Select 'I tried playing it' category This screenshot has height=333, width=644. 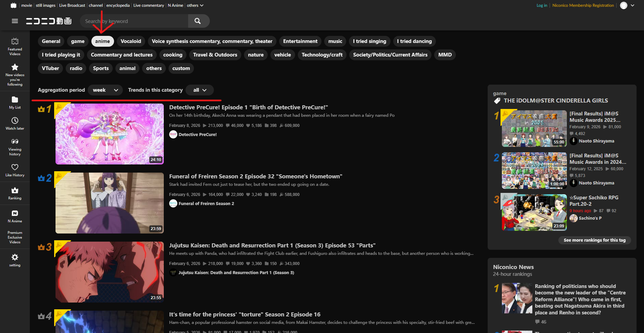pyautogui.click(x=61, y=55)
